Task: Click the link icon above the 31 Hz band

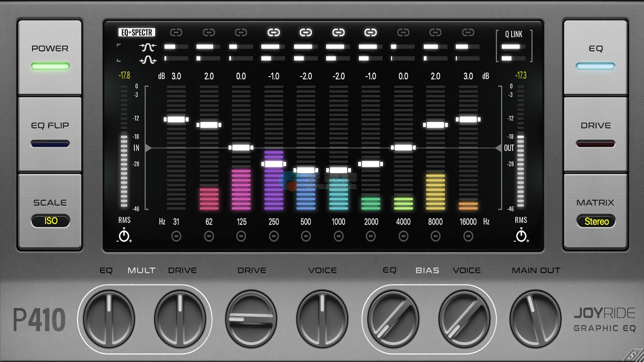Action: 176,33
